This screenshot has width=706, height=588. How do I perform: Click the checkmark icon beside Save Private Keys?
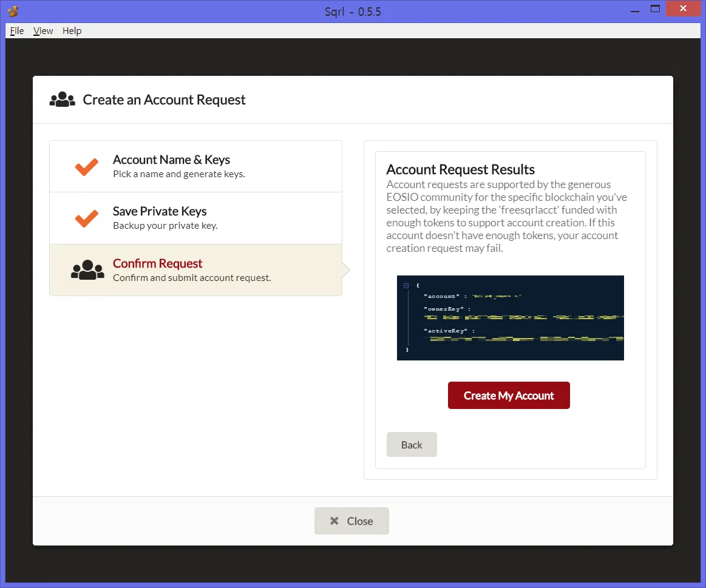tap(86, 219)
